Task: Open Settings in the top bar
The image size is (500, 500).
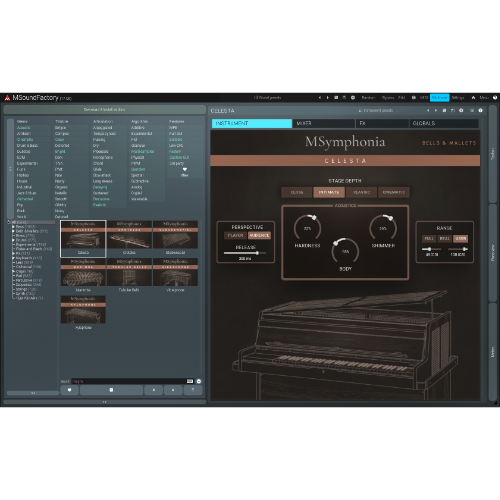Action: coord(458,98)
